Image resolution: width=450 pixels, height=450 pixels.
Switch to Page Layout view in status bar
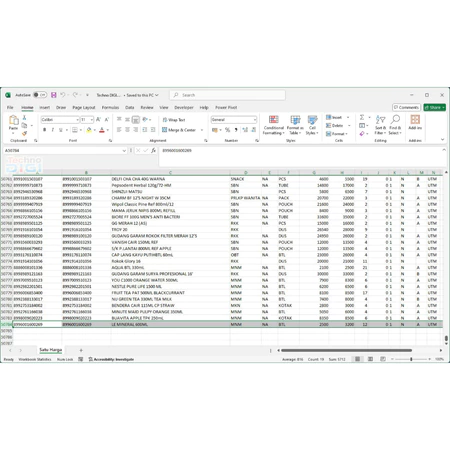tap(370, 359)
